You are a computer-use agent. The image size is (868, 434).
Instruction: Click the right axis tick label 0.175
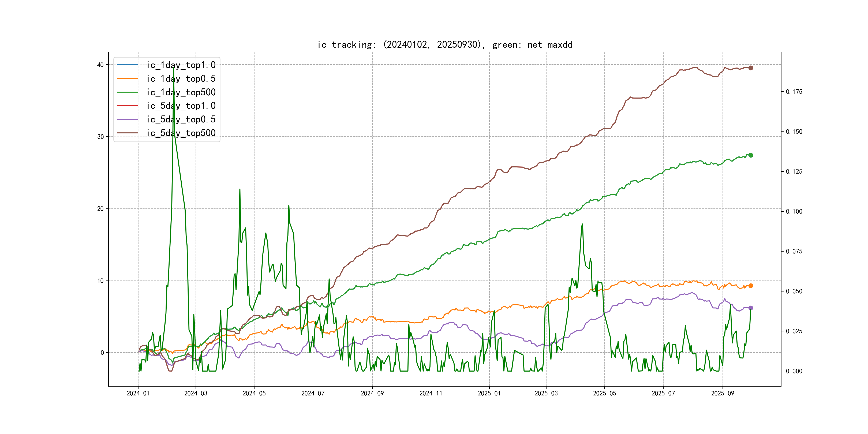tap(794, 92)
